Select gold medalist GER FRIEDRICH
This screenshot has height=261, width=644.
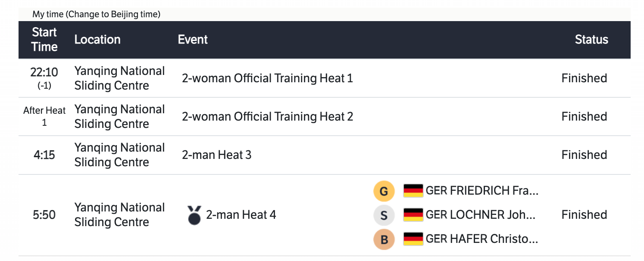point(482,190)
